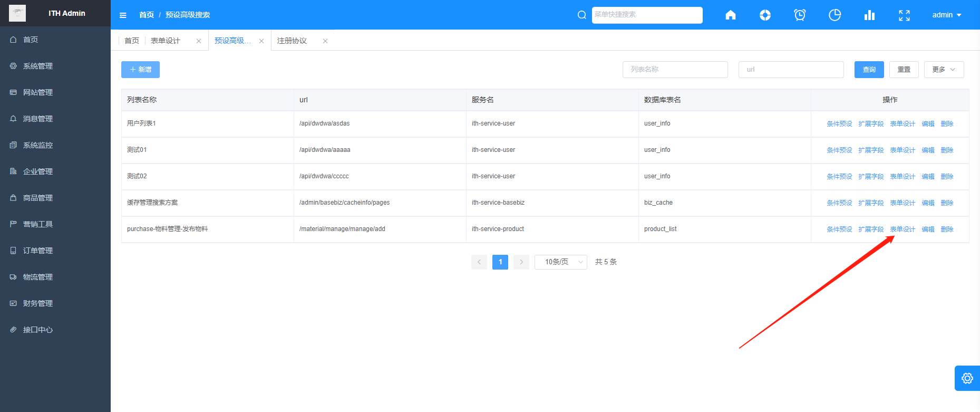This screenshot has width=980, height=412.
Task: Focus the 菜单快捷搜索 search field
Action: tap(647, 15)
